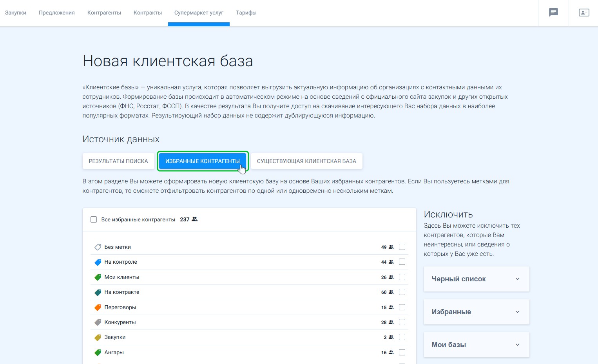
Task: Click the orange tag icon for Переговоры
Action: [98, 308]
